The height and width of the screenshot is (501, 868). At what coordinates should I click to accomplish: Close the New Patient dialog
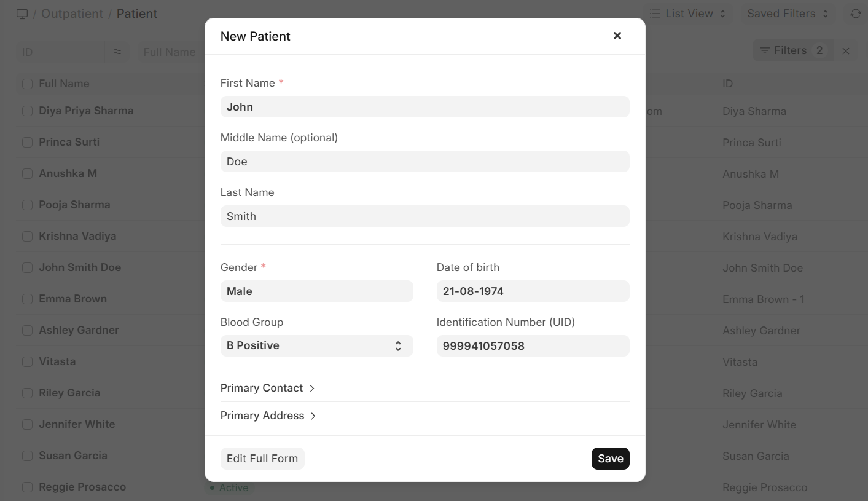617,36
